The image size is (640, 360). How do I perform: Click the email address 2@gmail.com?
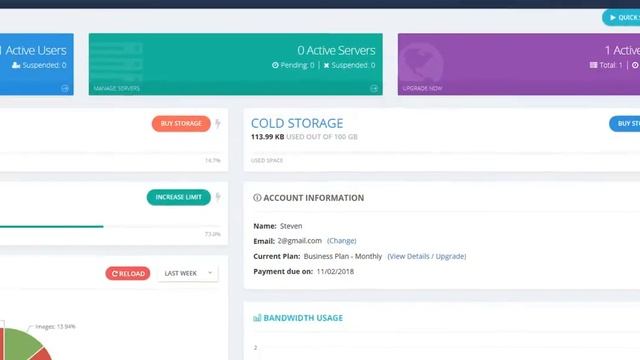tap(300, 241)
